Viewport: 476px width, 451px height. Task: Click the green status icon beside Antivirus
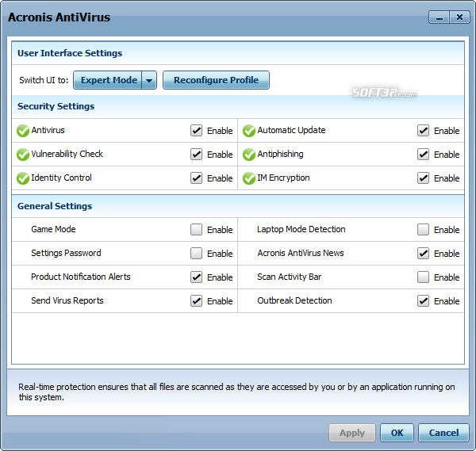tap(23, 131)
